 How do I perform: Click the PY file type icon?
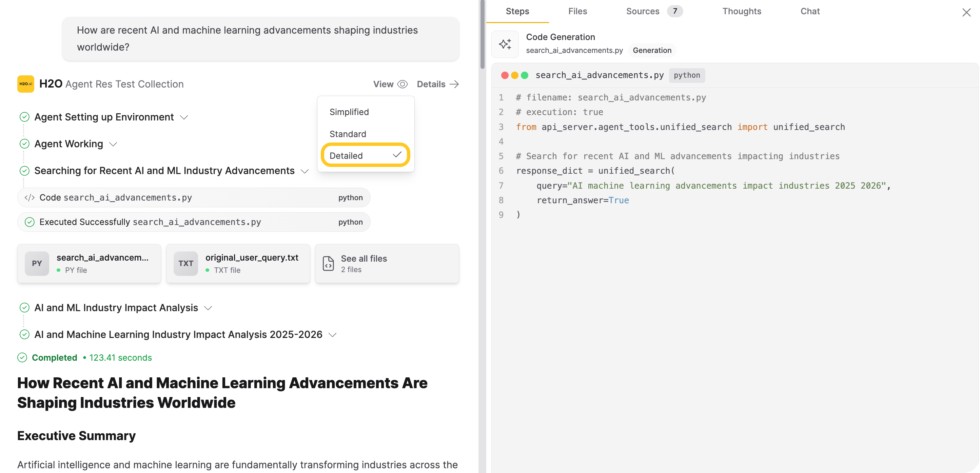coord(37,263)
